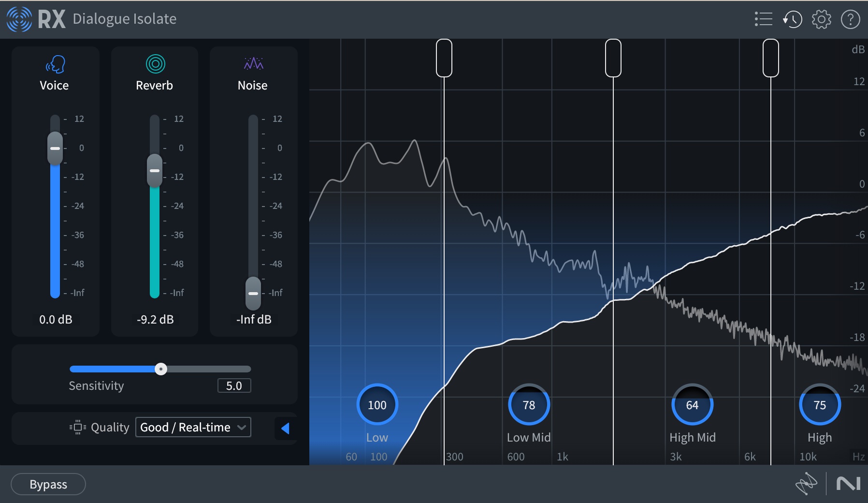The image size is (868, 503).
Task: Open the help icon
Action: pyautogui.click(x=851, y=19)
